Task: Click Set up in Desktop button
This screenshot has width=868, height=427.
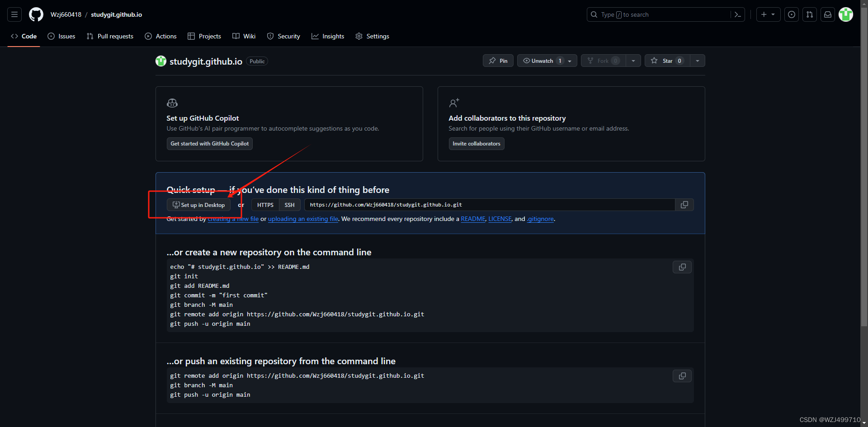Action: (x=199, y=205)
